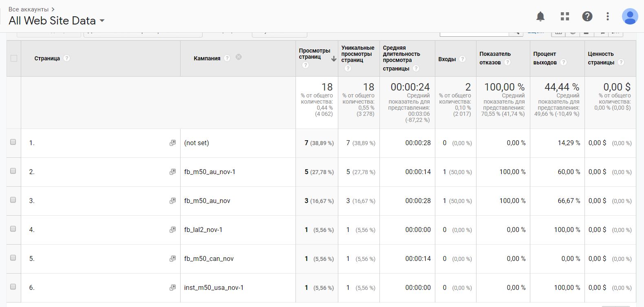This screenshot has height=307, width=644.
Task: Sort by Страница column header
Action: pos(47,58)
